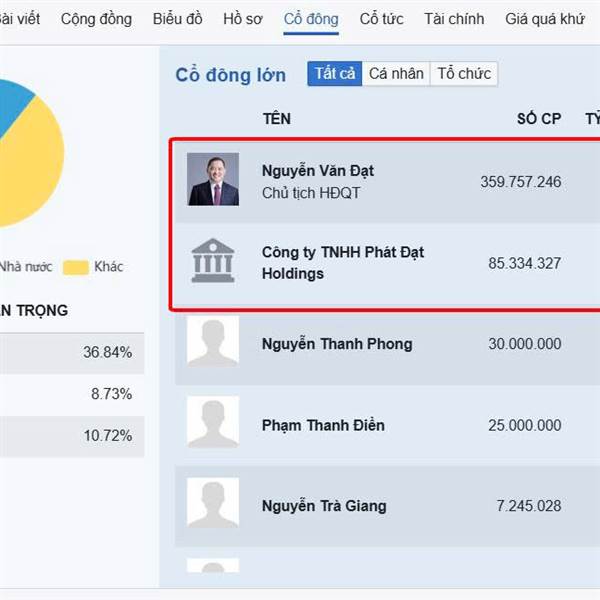Click the 8.73% percentage value
This screenshot has height=600, width=600.
[x=111, y=394]
